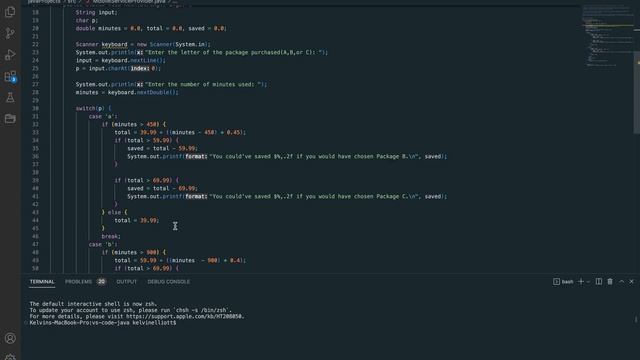Open the Manage gear settings icon
Image resolution: width=640 pixels, height=360 pixels.
click(x=10, y=357)
